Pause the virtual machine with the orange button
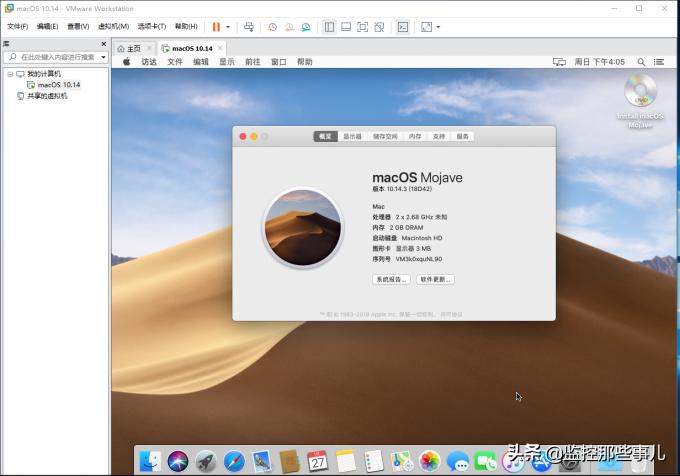Screen dimensions: 680x476 click(x=216, y=27)
